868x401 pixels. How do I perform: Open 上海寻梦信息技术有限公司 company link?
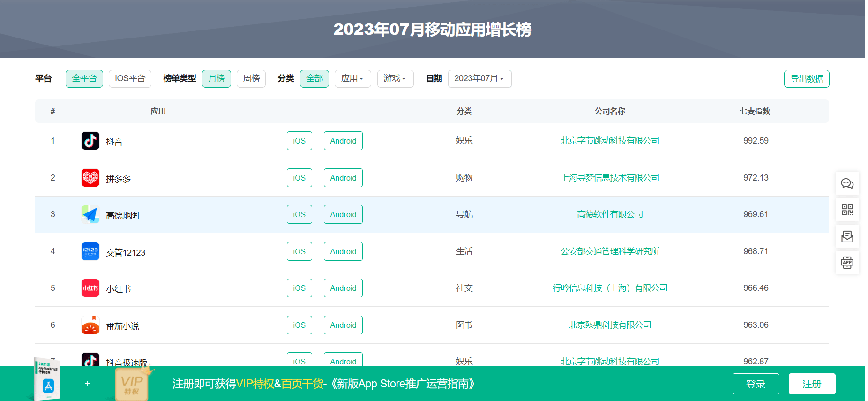610,178
